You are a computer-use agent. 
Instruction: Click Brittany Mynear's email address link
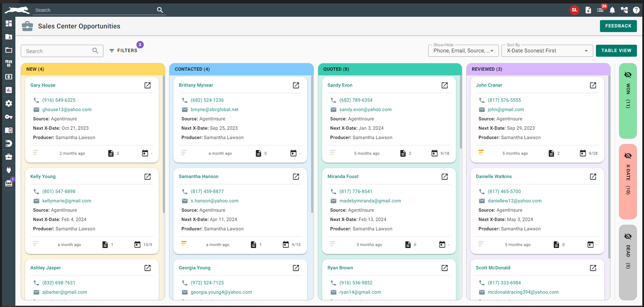[214, 109]
